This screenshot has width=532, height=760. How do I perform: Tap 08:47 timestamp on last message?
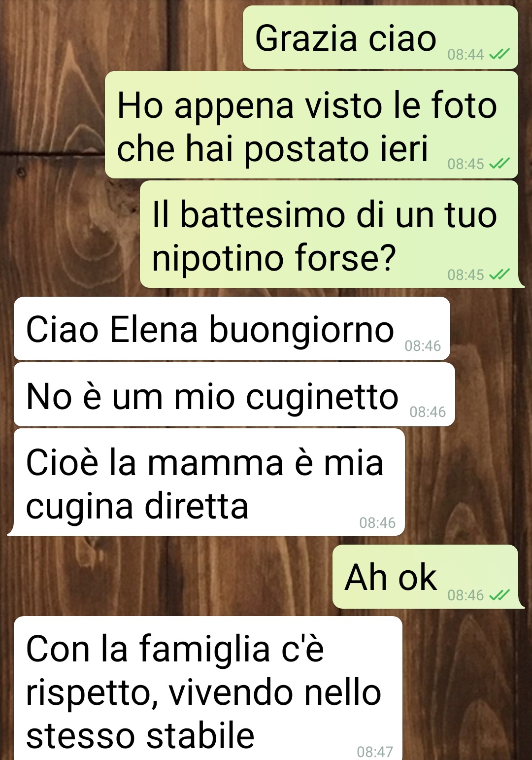coord(375,752)
